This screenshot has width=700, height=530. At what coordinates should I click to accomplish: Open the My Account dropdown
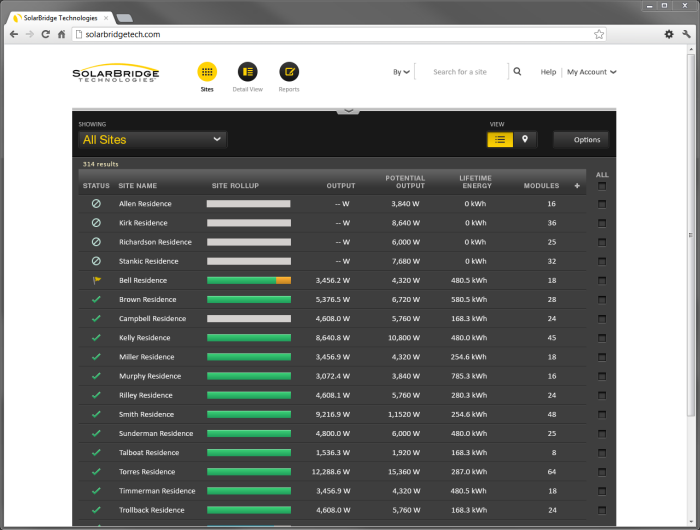pos(591,72)
